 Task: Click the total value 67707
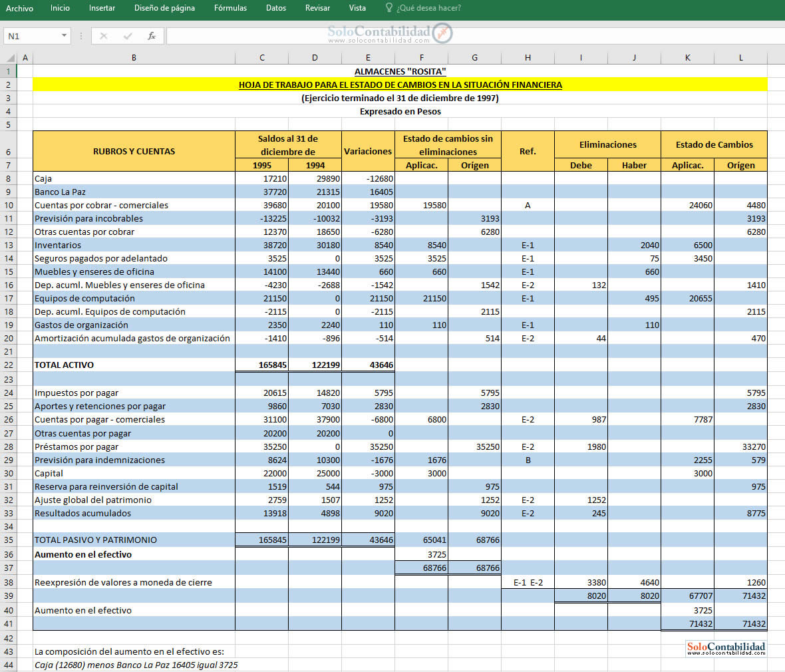pyautogui.click(x=688, y=596)
